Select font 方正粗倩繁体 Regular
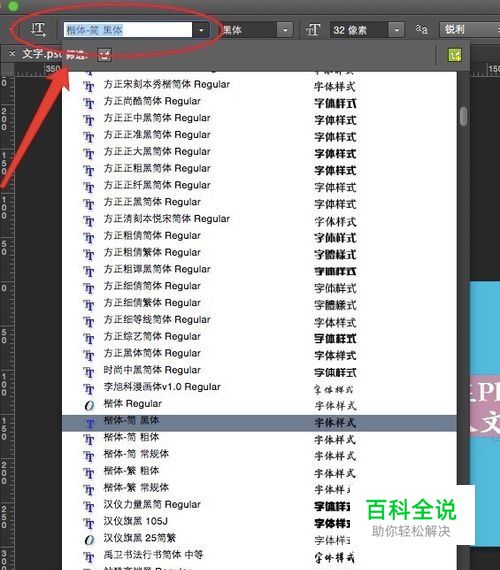Image resolution: width=500 pixels, height=570 pixels. coord(259,252)
